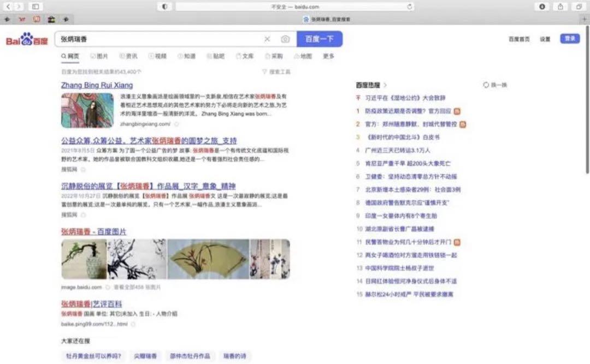Open the Safari share menu
The width and height of the screenshot is (590, 364).
click(560, 7)
